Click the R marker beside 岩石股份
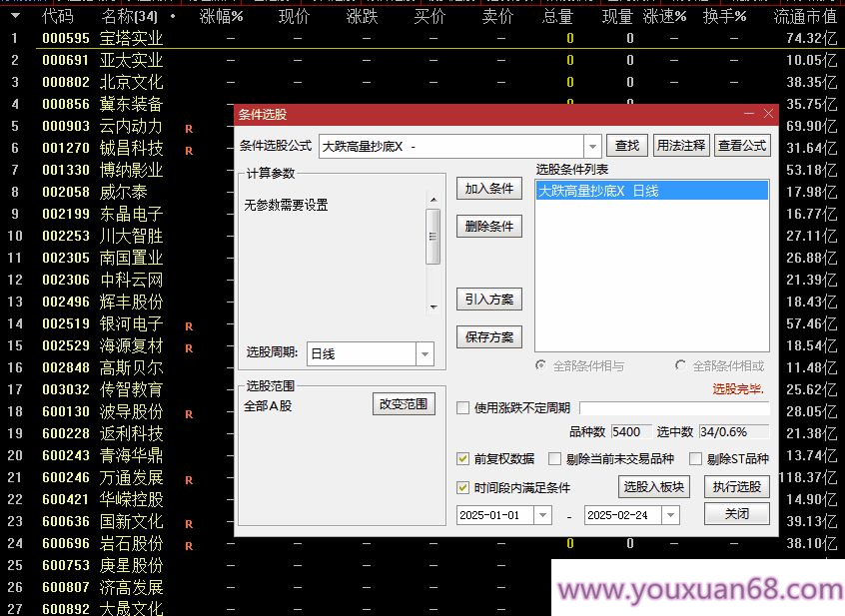This screenshot has height=616, width=845. pos(189,545)
